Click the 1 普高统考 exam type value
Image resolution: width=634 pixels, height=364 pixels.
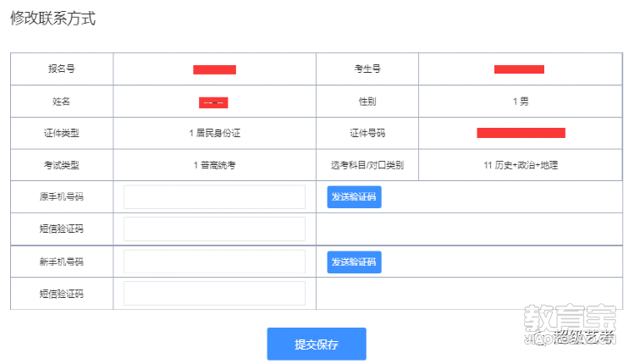[x=215, y=165]
